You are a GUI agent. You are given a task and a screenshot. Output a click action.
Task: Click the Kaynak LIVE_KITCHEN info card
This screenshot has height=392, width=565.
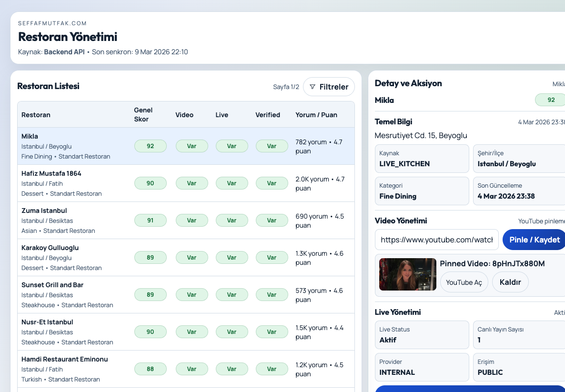[422, 159]
